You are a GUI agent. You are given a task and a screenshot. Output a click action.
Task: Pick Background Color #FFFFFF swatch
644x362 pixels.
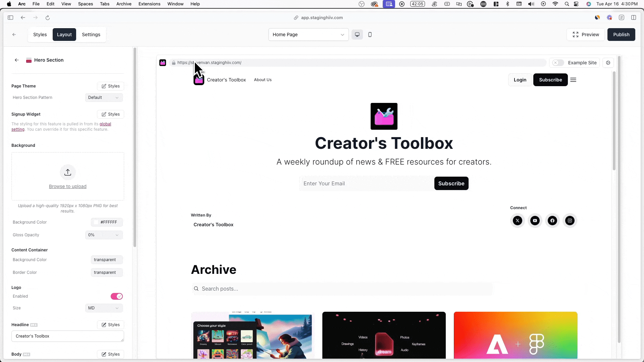(x=107, y=222)
